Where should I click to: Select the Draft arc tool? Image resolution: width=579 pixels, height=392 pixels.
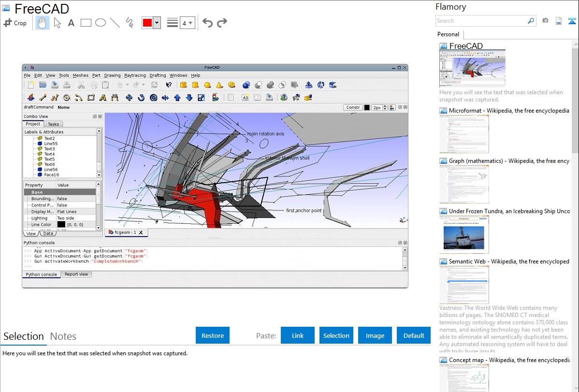[79, 98]
